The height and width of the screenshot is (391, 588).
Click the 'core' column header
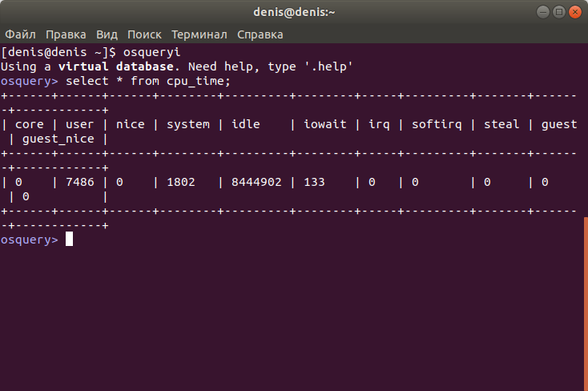click(x=30, y=124)
